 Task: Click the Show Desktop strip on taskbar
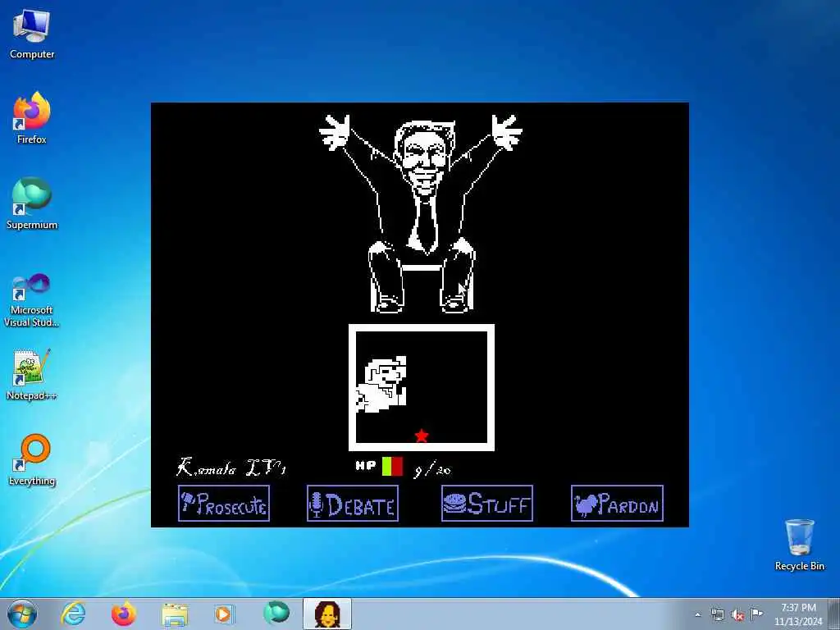click(833, 614)
